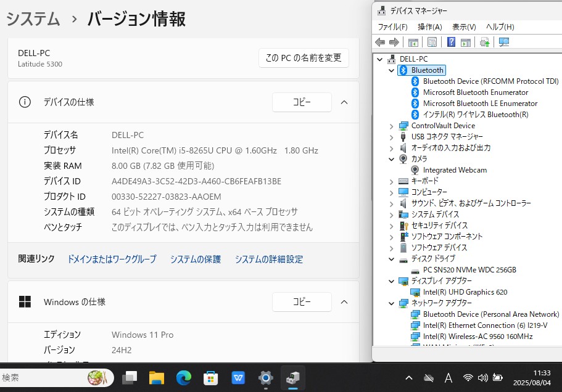Select インテル(R) ワイヤレス Bluetooth(R) device
The height and width of the screenshot is (392, 562).
(475, 115)
